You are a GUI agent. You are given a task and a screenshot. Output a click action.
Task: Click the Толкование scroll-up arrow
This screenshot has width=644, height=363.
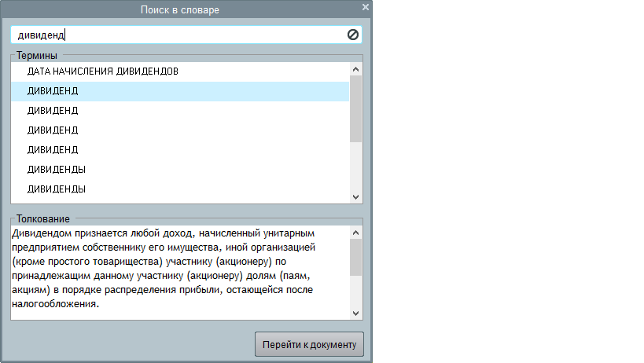click(x=355, y=233)
